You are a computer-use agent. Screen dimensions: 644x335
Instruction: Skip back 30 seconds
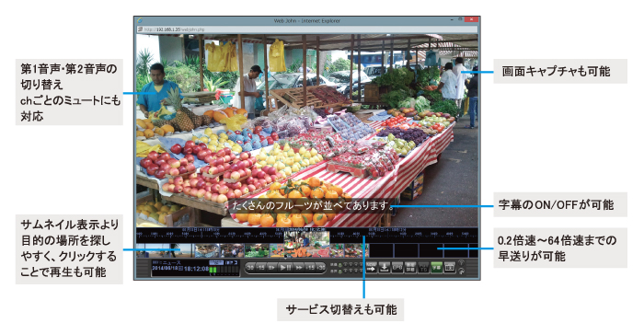coord(250,268)
